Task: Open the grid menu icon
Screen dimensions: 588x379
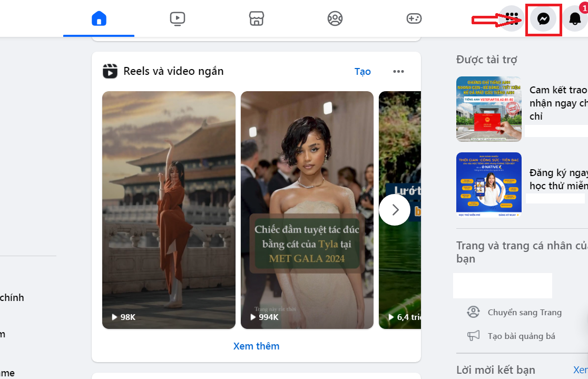Action: click(x=512, y=18)
